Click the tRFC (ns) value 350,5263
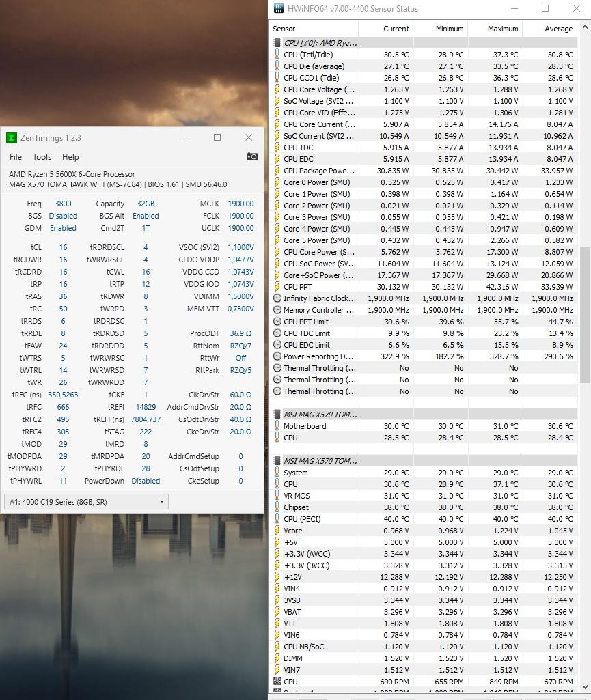Image resolution: width=591 pixels, height=700 pixels. [63, 395]
